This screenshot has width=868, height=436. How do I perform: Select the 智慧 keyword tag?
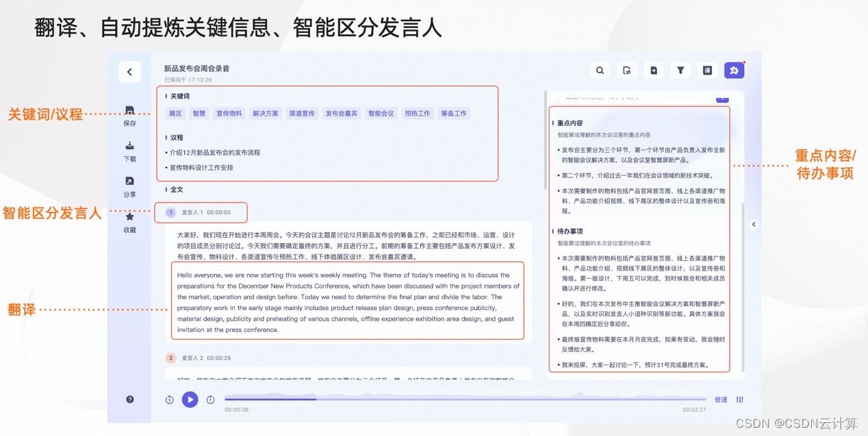(198, 113)
